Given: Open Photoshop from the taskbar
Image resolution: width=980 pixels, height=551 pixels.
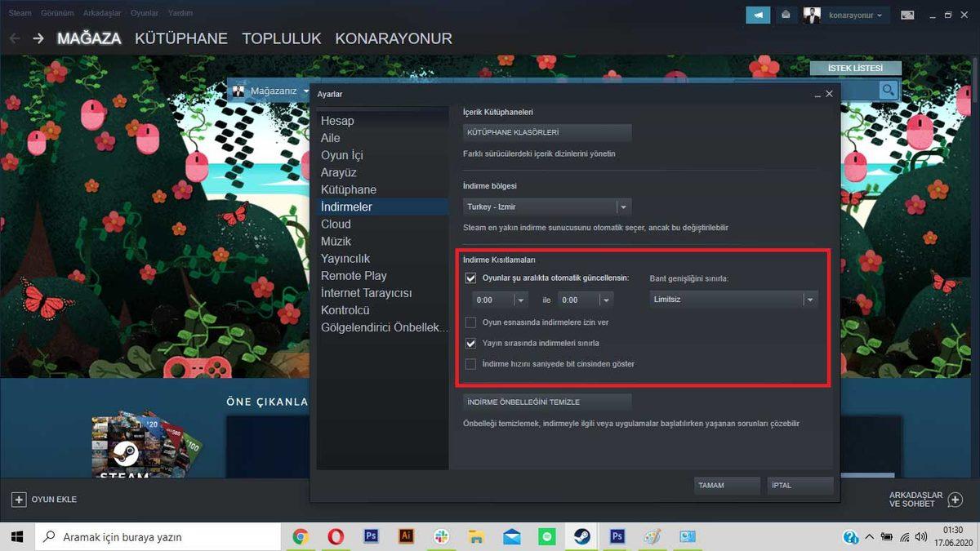Looking at the screenshot, I should pyautogui.click(x=372, y=536).
